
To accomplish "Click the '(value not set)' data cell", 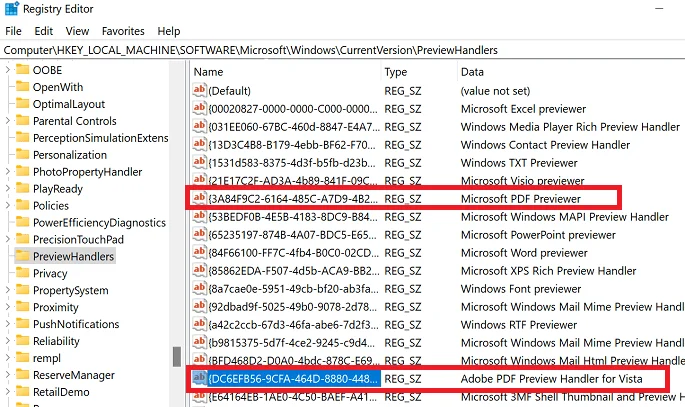I will (495, 91).
